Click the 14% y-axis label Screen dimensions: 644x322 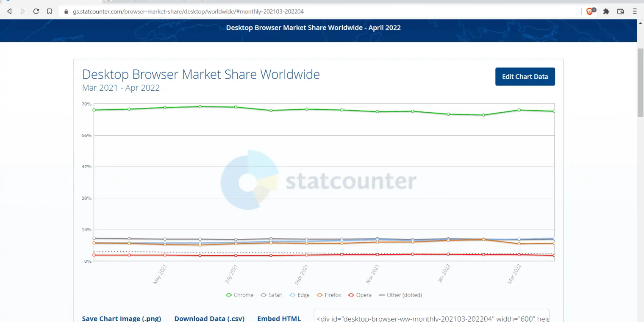pos(86,230)
